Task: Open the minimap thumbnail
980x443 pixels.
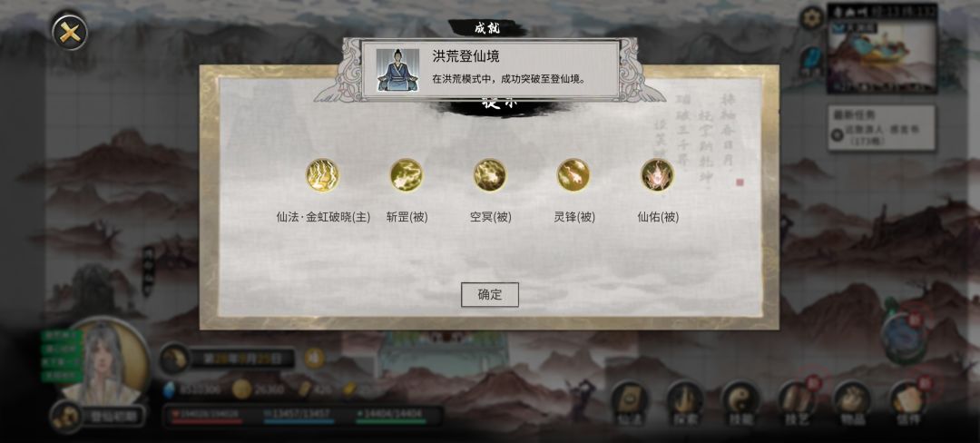Action: pos(882,49)
